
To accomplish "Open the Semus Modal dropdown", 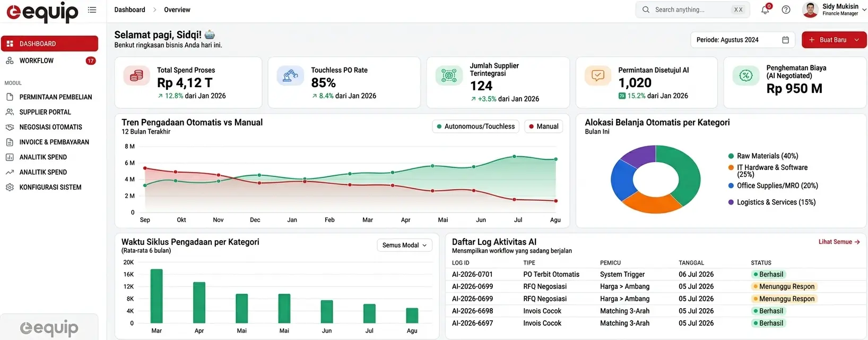I will click(404, 245).
